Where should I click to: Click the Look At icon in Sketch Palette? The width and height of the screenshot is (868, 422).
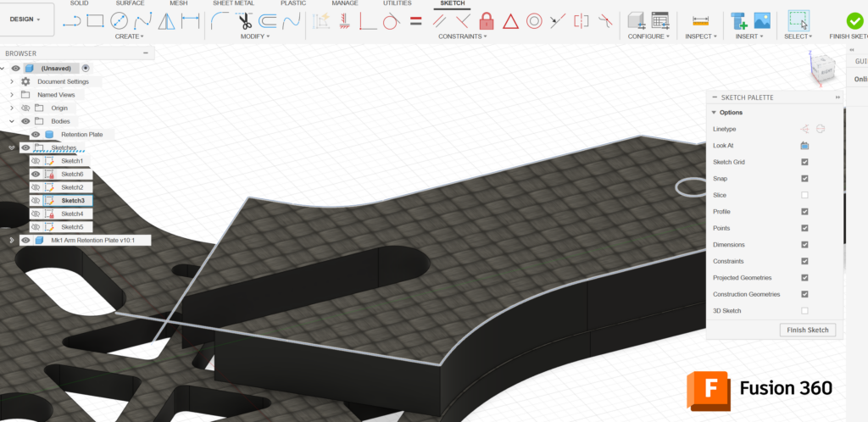click(x=805, y=146)
